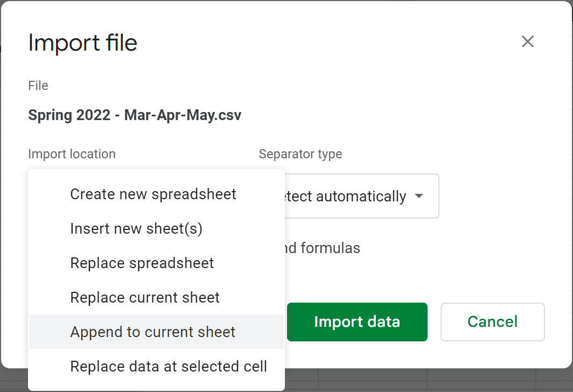Click the dimmed background left of the dialog title
Image resolution: width=573 pixels, height=392 pixels.
click(x=1, y=48)
